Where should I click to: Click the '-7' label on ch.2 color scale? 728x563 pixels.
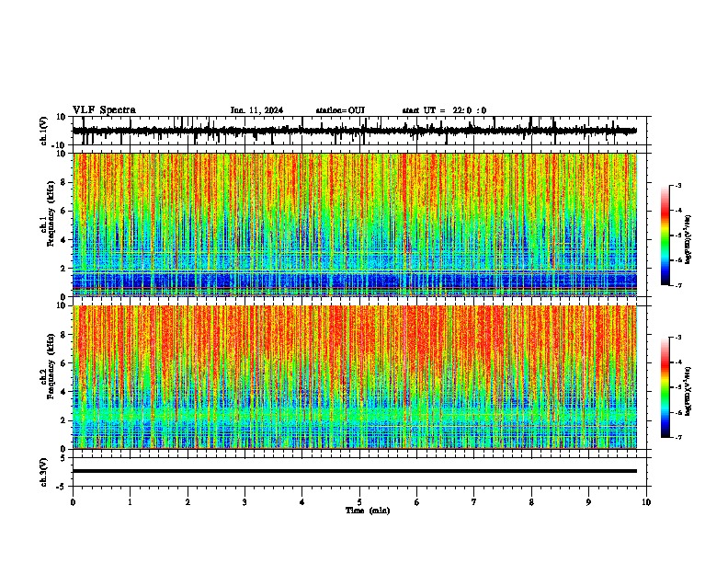[x=678, y=437]
